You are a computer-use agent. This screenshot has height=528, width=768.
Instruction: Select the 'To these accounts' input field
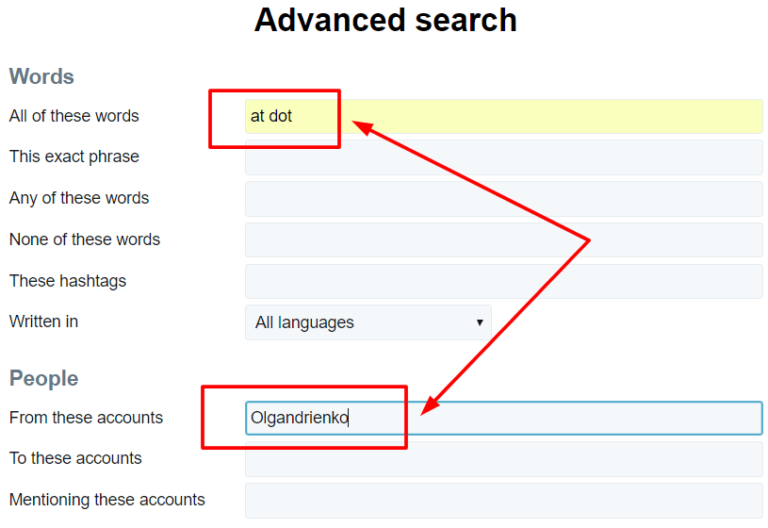point(504,459)
